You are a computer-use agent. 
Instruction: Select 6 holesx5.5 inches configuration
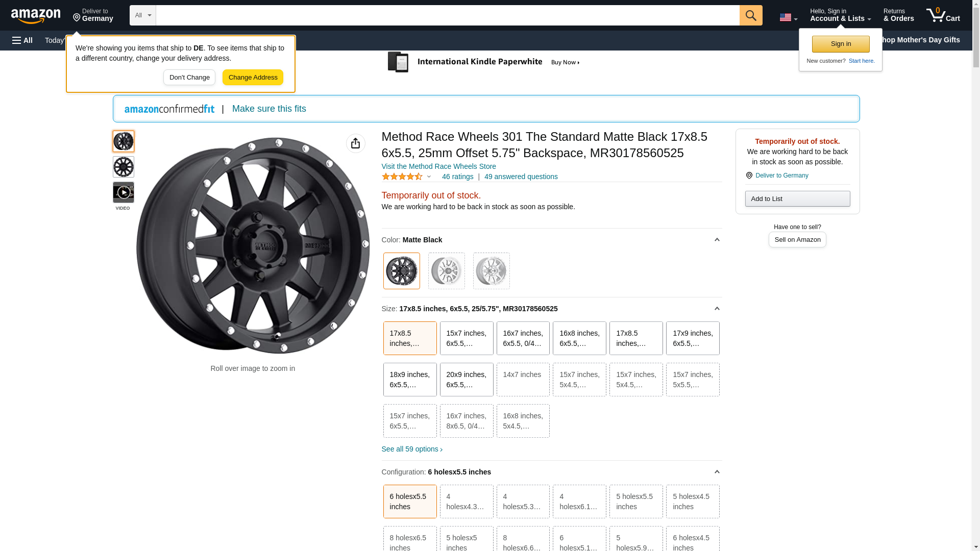tap(409, 502)
